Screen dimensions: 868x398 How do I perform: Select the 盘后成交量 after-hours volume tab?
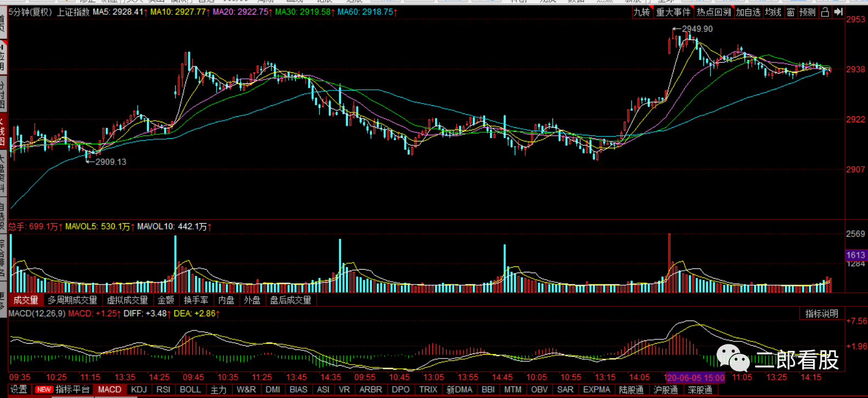tap(290, 300)
